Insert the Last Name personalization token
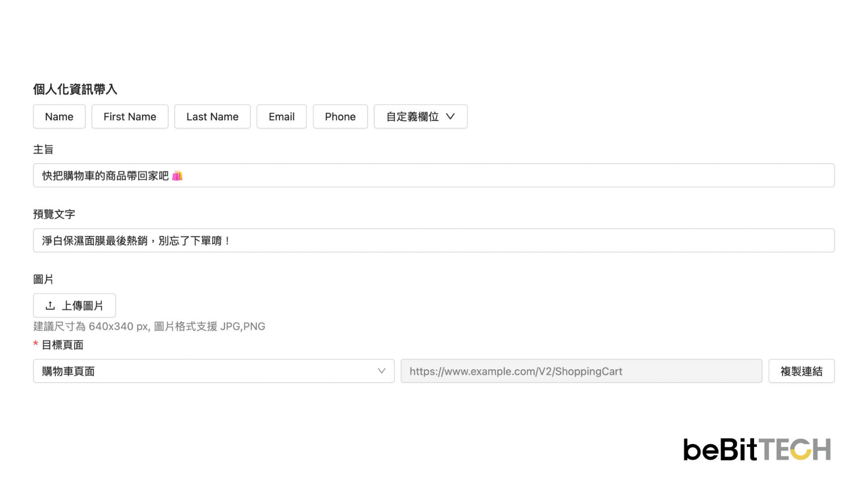 click(212, 116)
